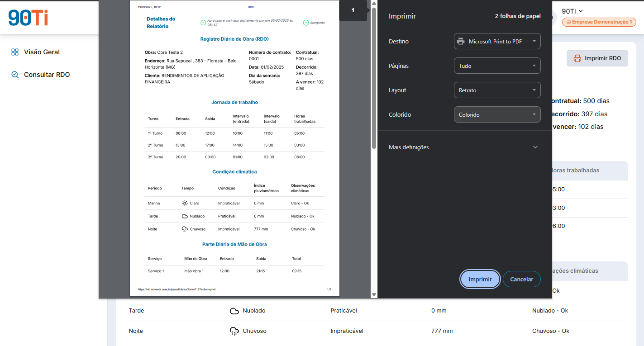Click the 'Tarde' row label in background table
Screen dimensions: 644x346
click(x=136, y=311)
